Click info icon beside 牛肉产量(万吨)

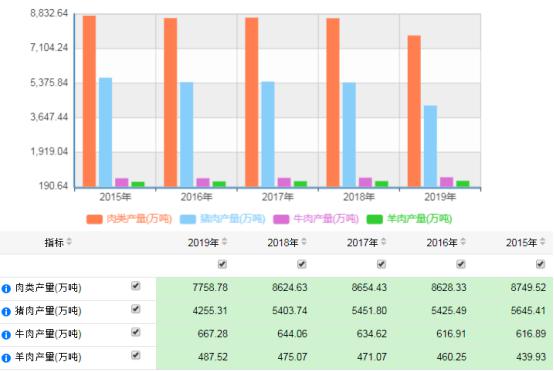[6, 335]
